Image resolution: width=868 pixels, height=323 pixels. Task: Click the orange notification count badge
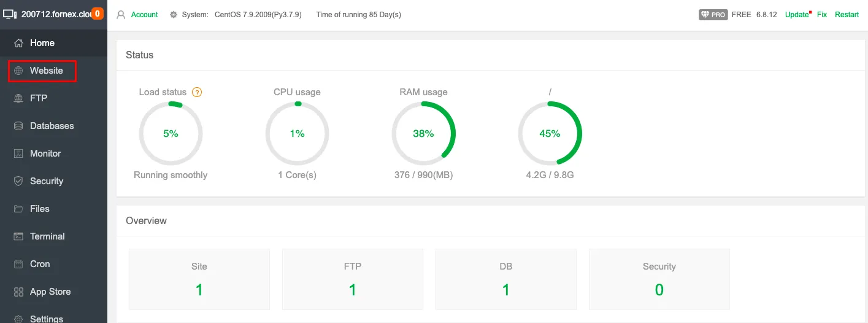coord(98,14)
